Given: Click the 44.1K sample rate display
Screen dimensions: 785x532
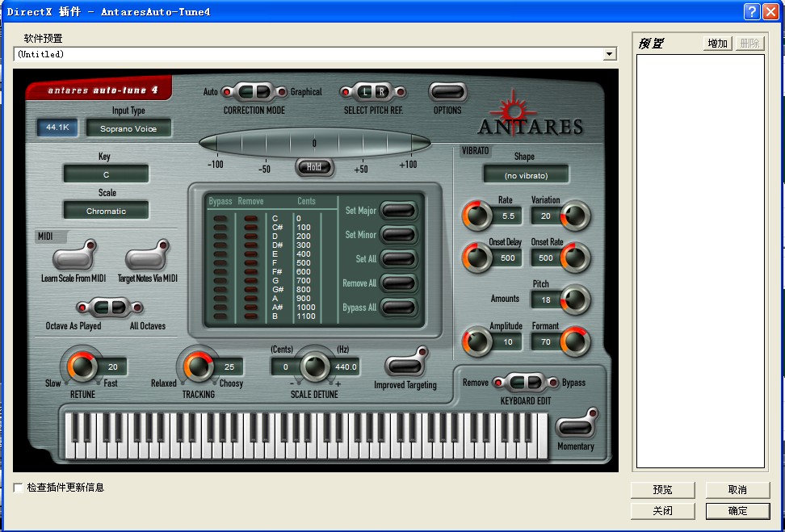Looking at the screenshot, I should tap(57, 128).
